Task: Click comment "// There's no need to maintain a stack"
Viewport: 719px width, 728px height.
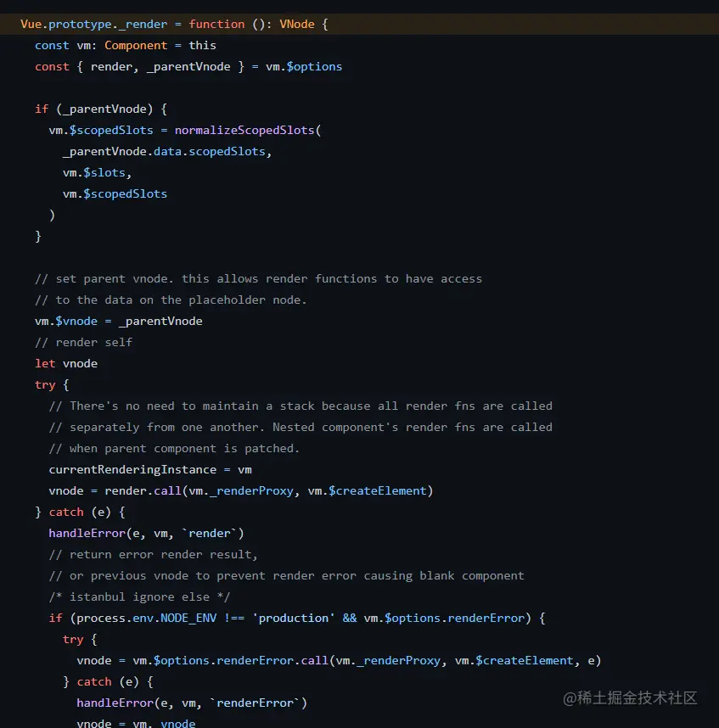Action: tap(301, 406)
